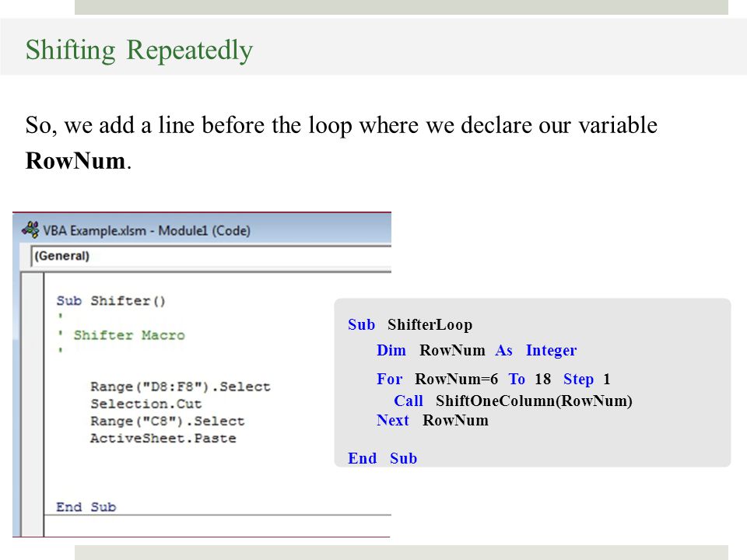Click the 'Dim RowNum As Integer' line
The width and height of the screenshot is (747, 560).
[x=477, y=351]
